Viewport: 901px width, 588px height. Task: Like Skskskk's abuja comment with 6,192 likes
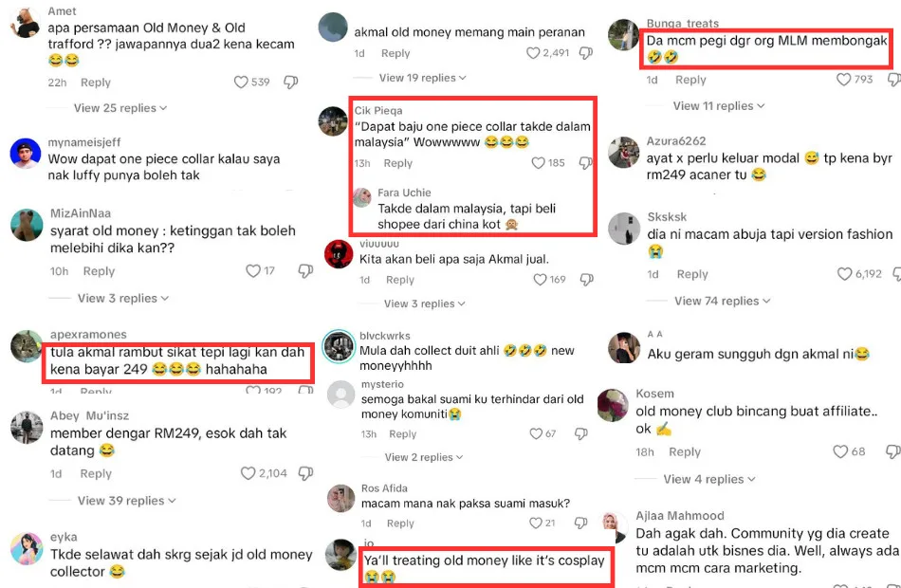pyautogui.click(x=844, y=274)
